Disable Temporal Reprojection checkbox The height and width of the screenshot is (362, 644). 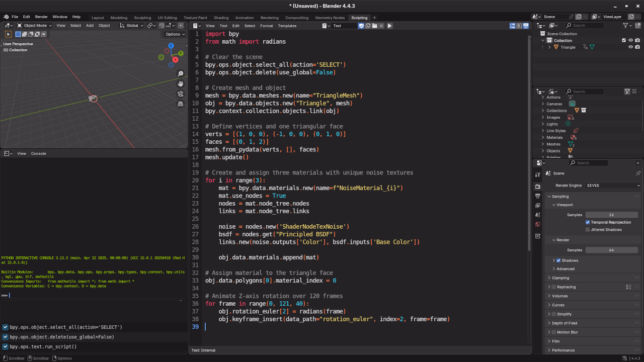(588, 222)
